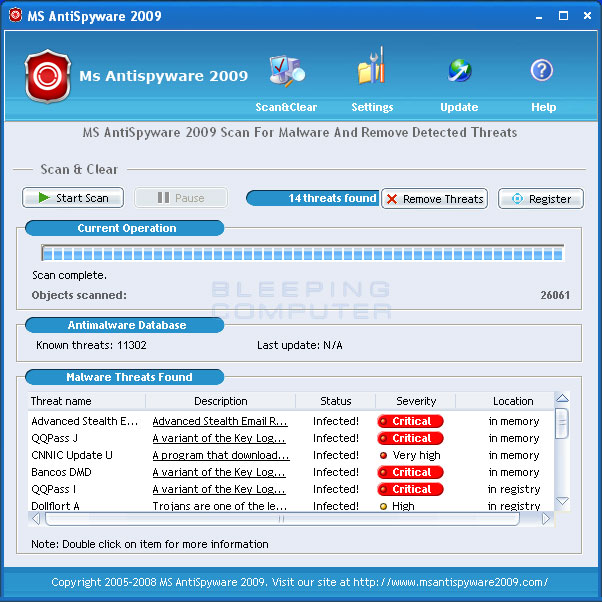Click the Update globe icon
The width and height of the screenshot is (602, 602).
[460, 71]
